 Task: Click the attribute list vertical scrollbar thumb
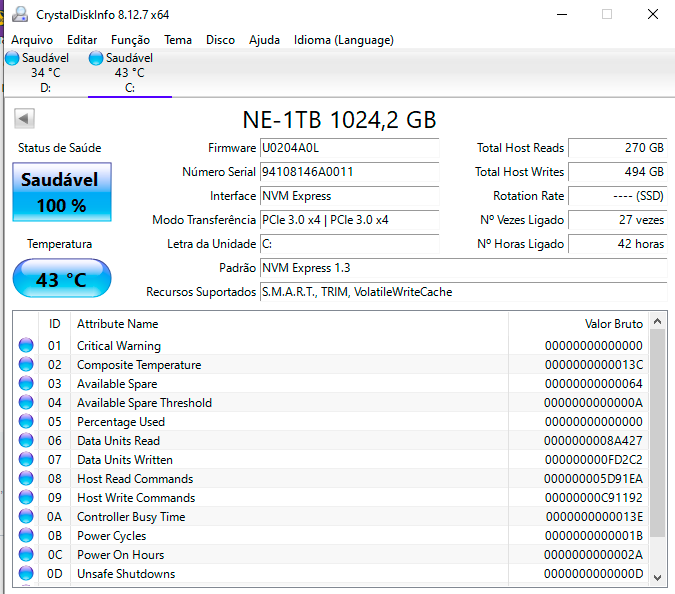[657, 433]
